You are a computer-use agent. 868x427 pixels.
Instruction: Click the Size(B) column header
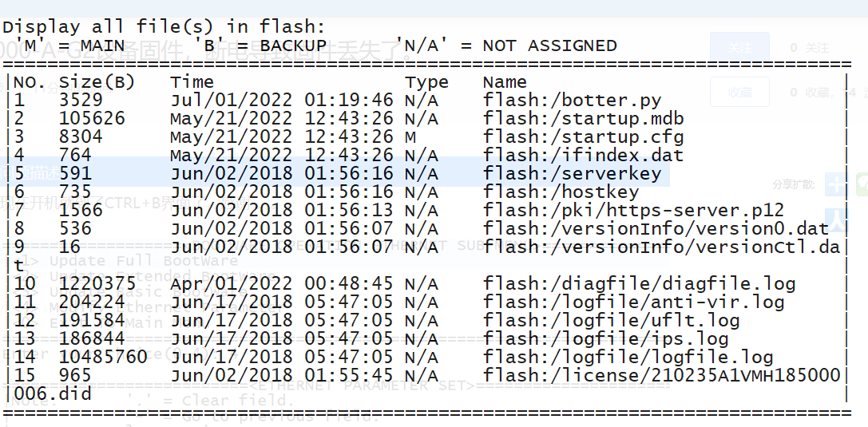[97, 82]
